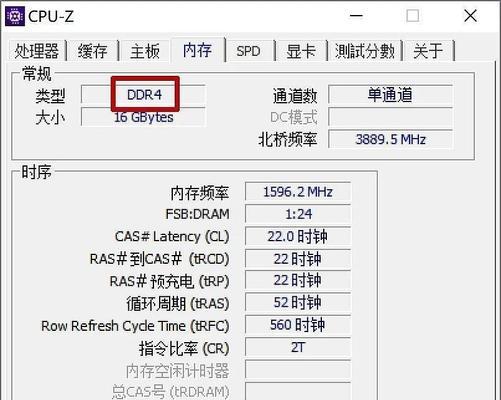Click the 1:24 FSB:DRAM ratio value
The width and height of the screenshot is (501, 400).
pyautogui.click(x=298, y=214)
